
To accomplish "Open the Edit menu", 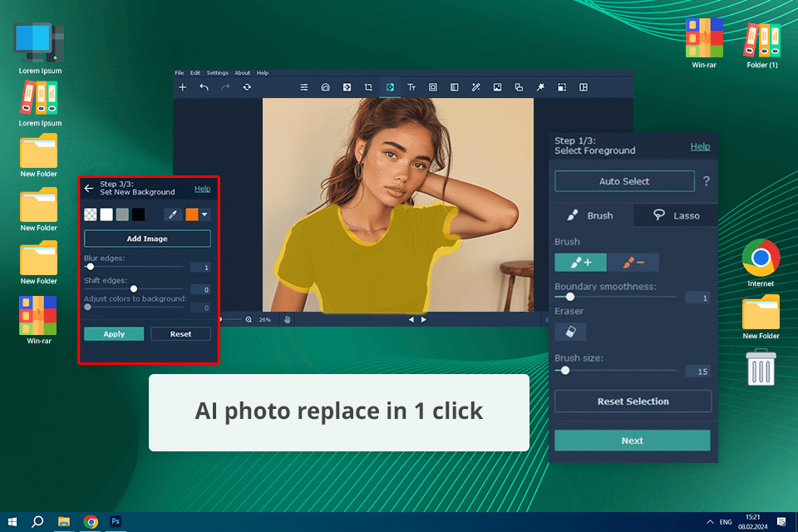I will click(195, 73).
